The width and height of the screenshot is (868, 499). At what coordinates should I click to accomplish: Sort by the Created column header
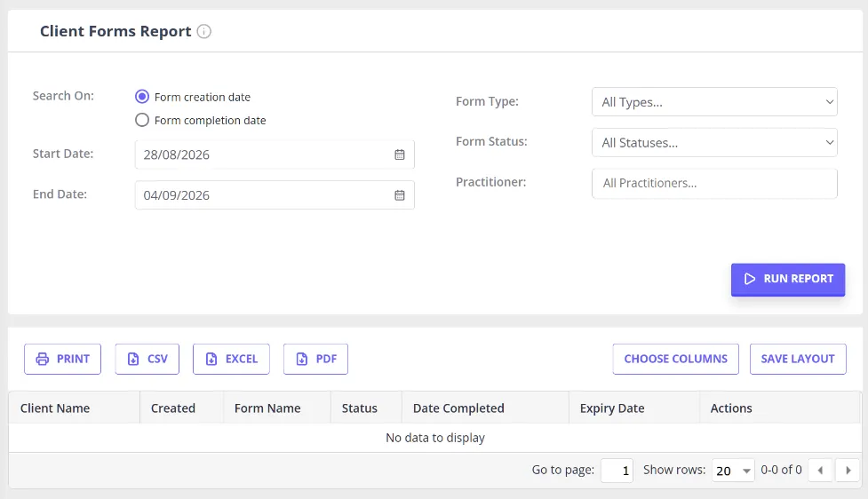[x=181, y=408]
